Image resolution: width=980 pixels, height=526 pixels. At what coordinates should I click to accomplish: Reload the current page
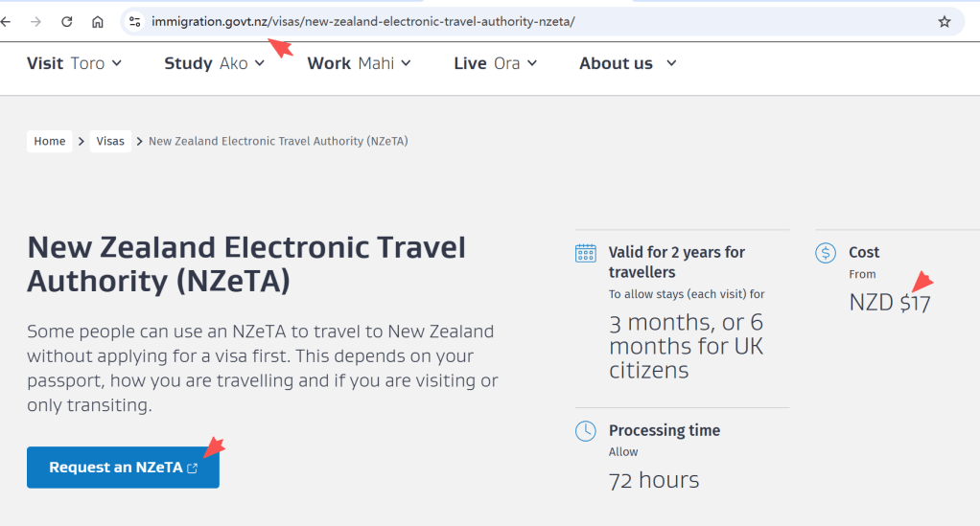[x=67, y=21]
